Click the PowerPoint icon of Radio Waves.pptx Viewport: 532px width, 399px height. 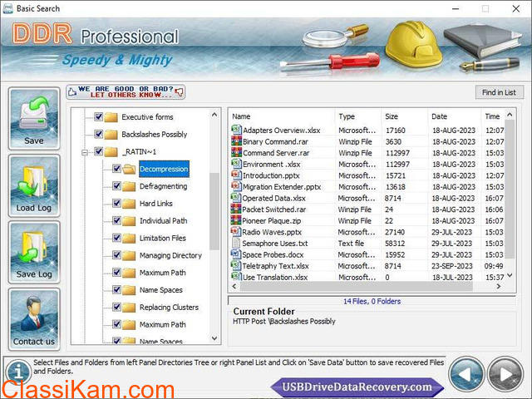click(x=236, y=232)
